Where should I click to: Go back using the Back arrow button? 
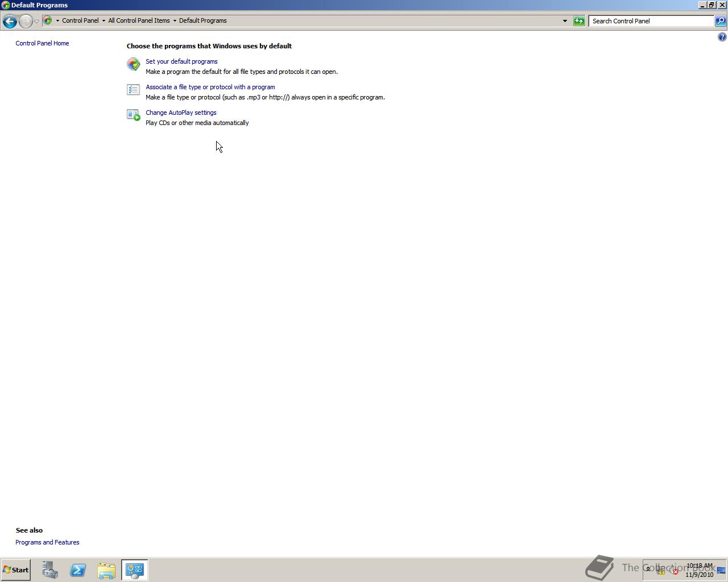coord(10,21)
